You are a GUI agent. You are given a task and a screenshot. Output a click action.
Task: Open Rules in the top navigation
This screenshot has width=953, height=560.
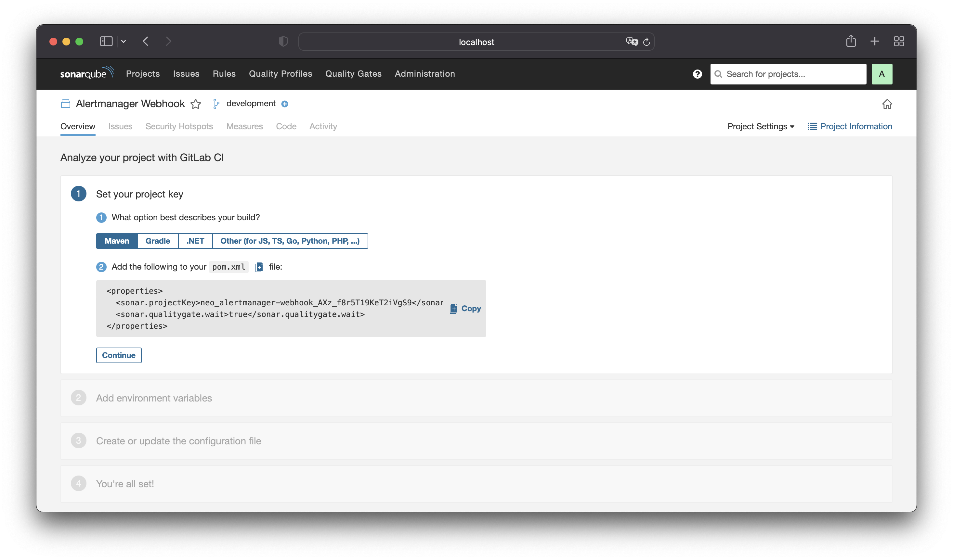coord(224,74)
